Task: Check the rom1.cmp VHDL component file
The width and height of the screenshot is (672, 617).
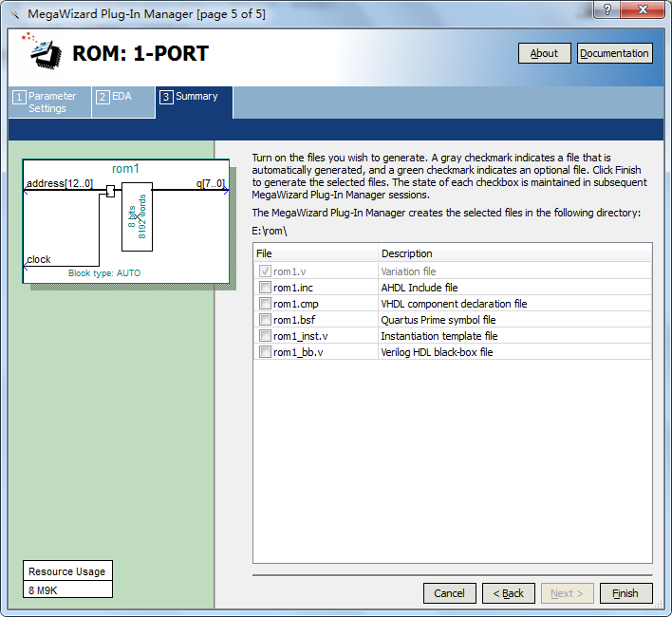Action: coord(265,304)
